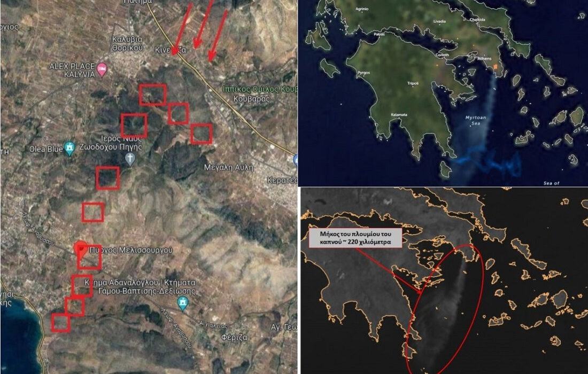Viewport: 588px width, 374px height.
Task: Click the Ιππικός Όμιλος Κουβαρά green label
Action: pyautogui.click(x=259, y=89)
